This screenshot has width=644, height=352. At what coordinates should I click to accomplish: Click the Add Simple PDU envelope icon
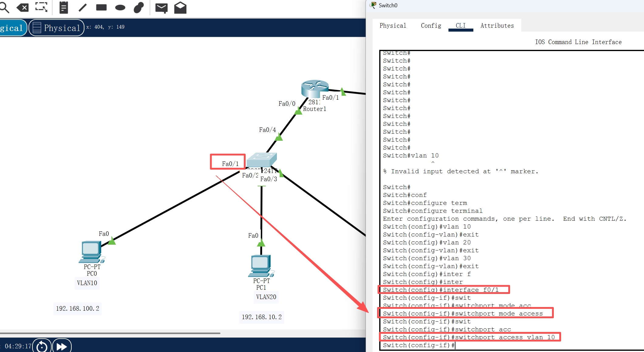click(161, 8)
